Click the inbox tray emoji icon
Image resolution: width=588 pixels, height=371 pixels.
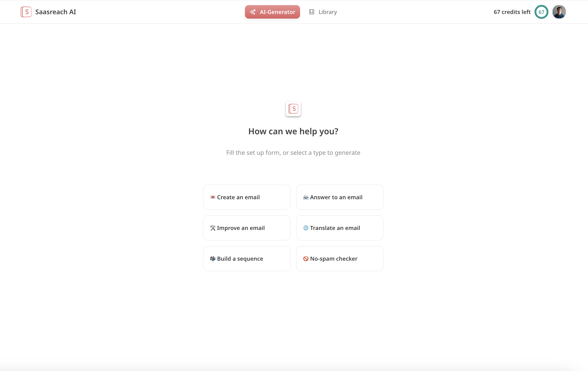click(x=305, y=197)
